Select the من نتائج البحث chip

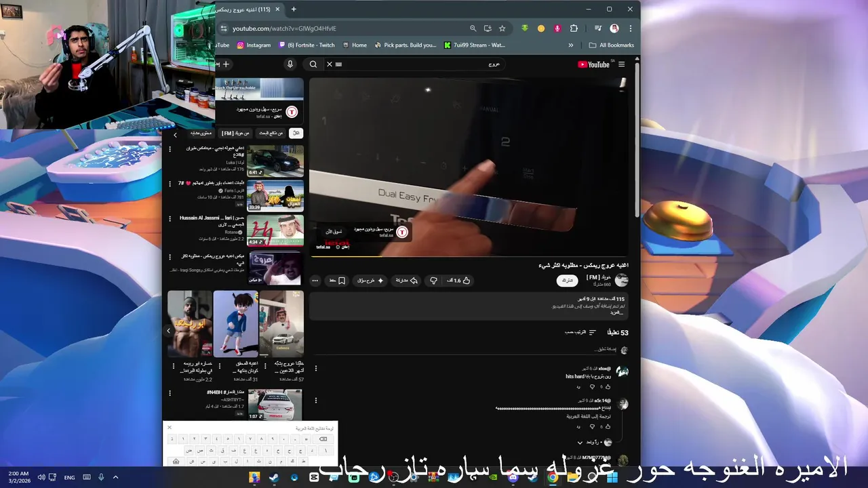pyautogui.click(x=271, y=133)
